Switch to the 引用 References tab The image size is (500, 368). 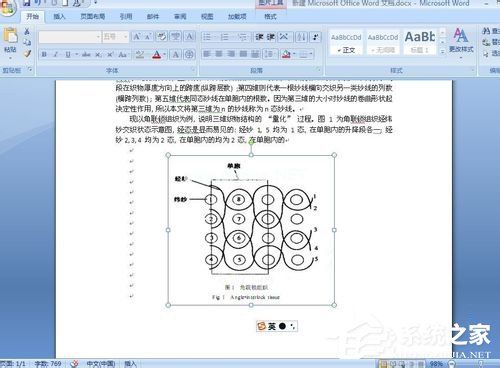click(126, 16)
